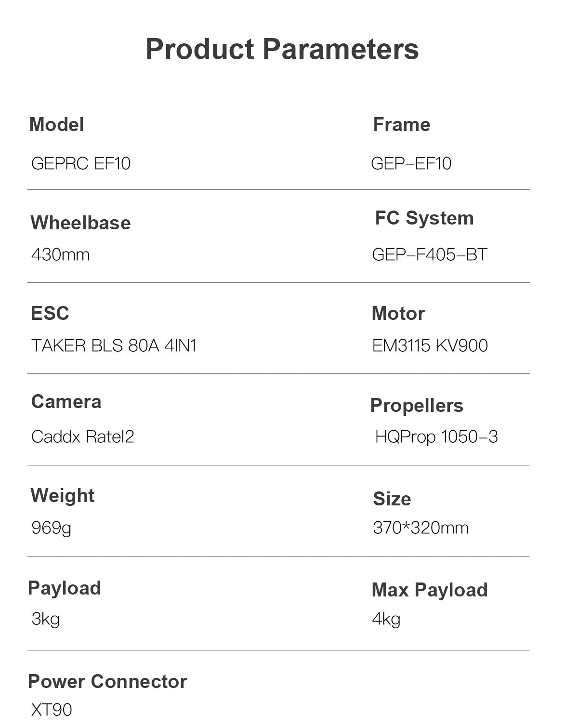Click the 969g weight value
This screenshot has width=578, height=728.
51,528
